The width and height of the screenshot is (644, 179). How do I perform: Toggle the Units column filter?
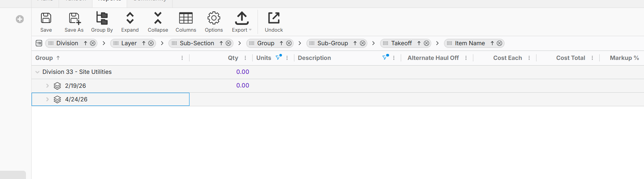[278, 58]
